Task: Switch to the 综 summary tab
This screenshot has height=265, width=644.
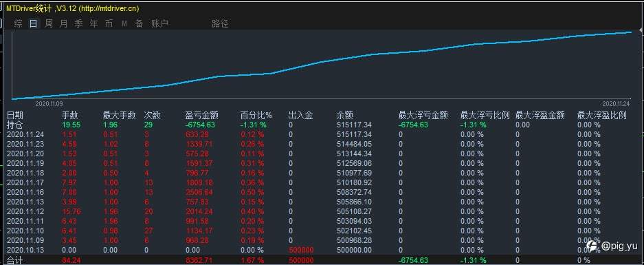Action: (x=18, y=23)
